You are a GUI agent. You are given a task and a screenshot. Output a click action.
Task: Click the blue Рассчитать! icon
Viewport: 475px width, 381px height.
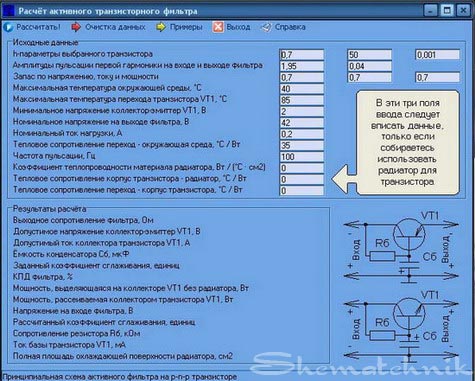pyautogui.click(x=8, y=27)
